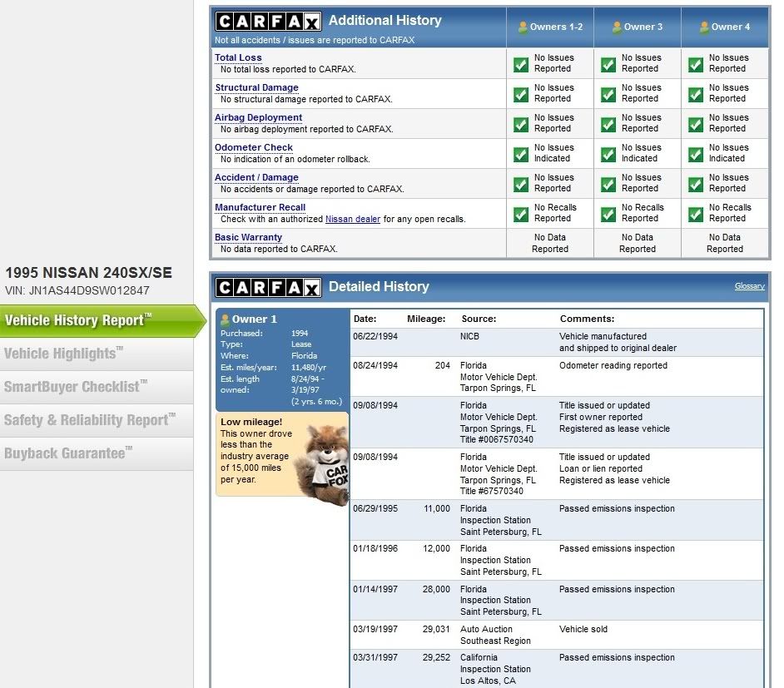This screenshot has height=688, width=784.
Task: Click the CARFAX logo in Additional History header
Action: point(268,22)
